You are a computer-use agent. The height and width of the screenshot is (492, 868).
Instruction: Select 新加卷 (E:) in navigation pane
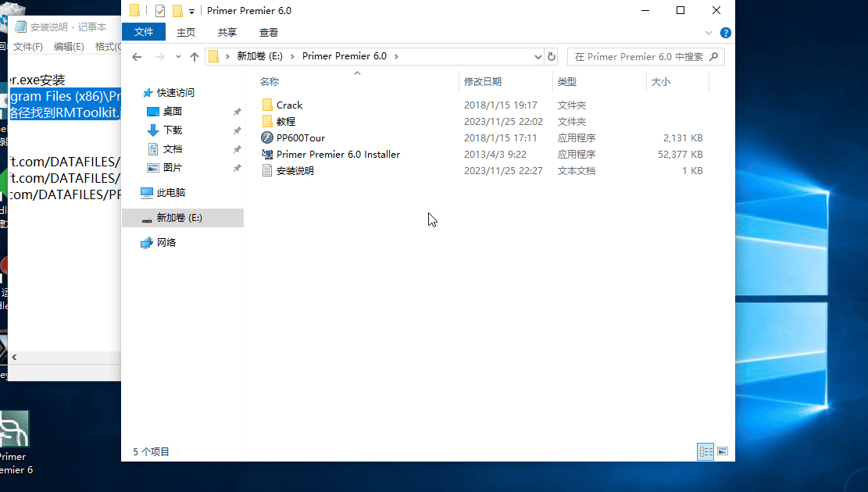pyautogui.click(x=183, y=218)
